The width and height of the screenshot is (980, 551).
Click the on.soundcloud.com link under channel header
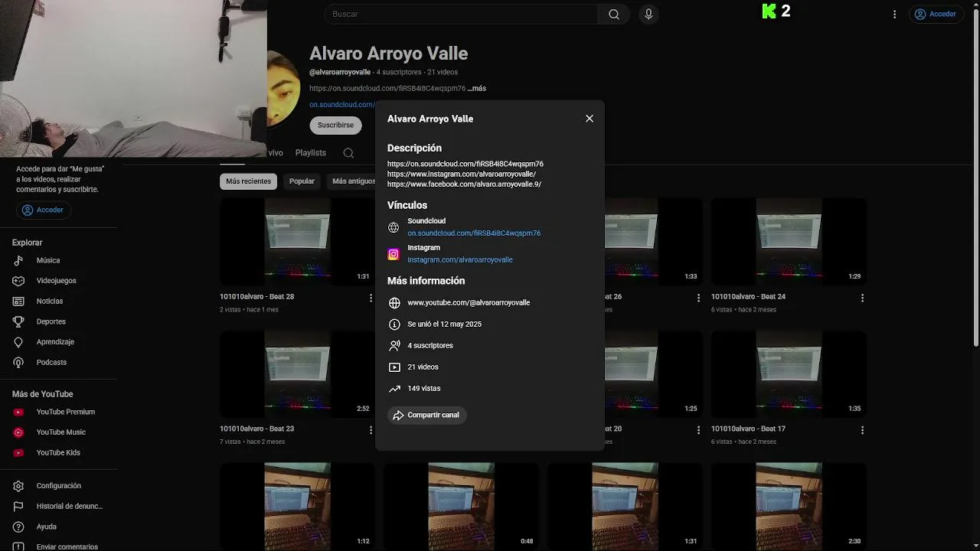coord(342,105)
